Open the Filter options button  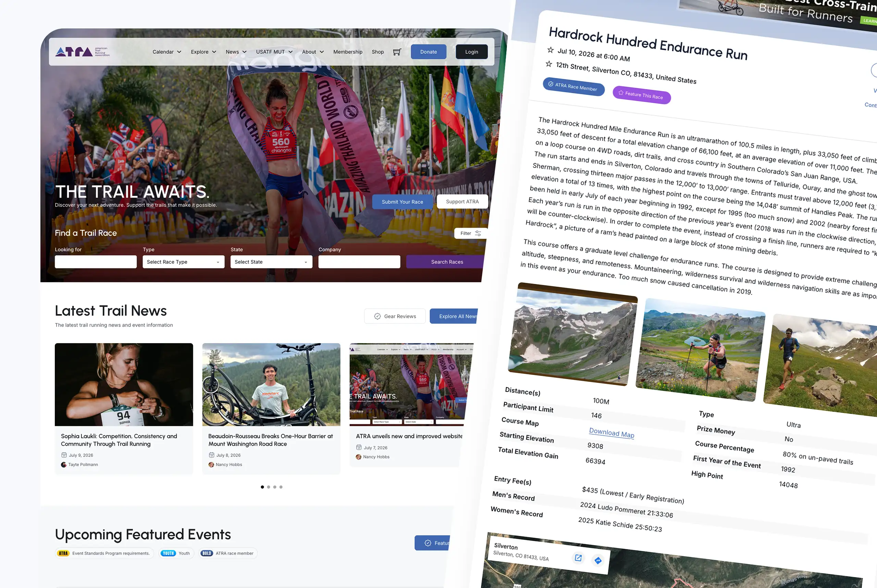pos(471,233)
